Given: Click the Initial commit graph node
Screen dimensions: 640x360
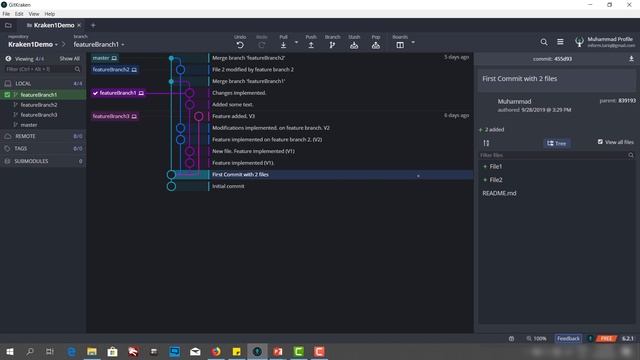Looking at the screenshot, I should point(171,186).
